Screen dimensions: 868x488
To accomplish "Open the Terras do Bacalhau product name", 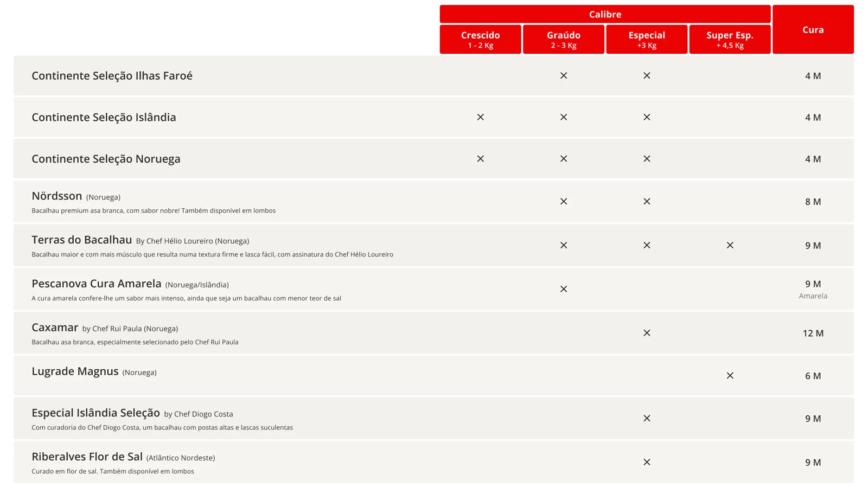I will click(x=82, y=240).
